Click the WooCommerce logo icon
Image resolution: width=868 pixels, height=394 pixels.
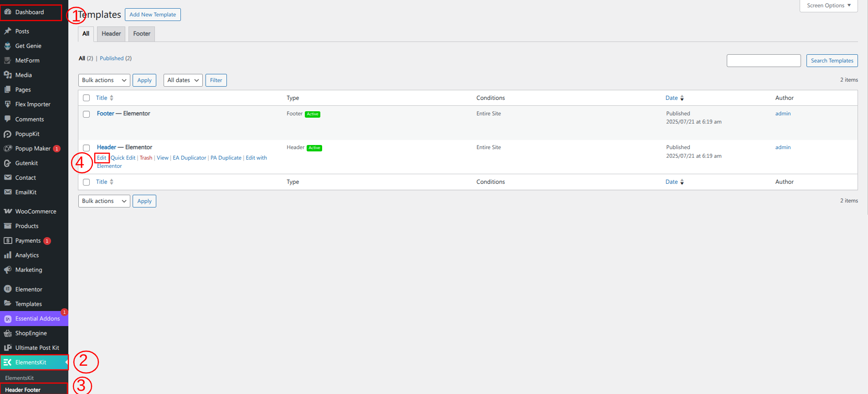click(x=8, y=211)
